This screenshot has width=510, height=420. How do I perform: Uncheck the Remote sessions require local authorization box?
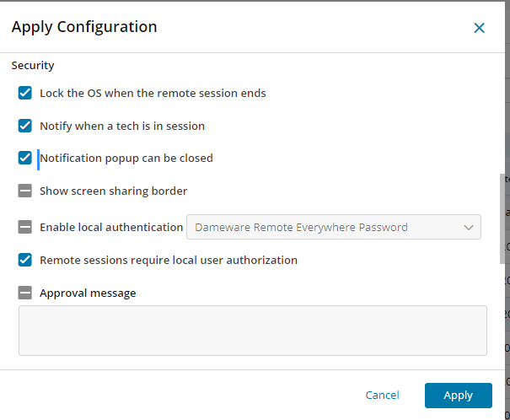pos(25,260)
